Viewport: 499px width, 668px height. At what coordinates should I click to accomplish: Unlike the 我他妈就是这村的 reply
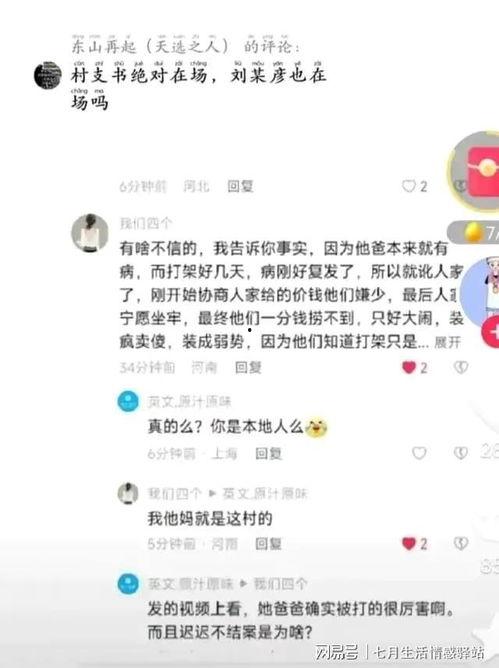(409, 543)
